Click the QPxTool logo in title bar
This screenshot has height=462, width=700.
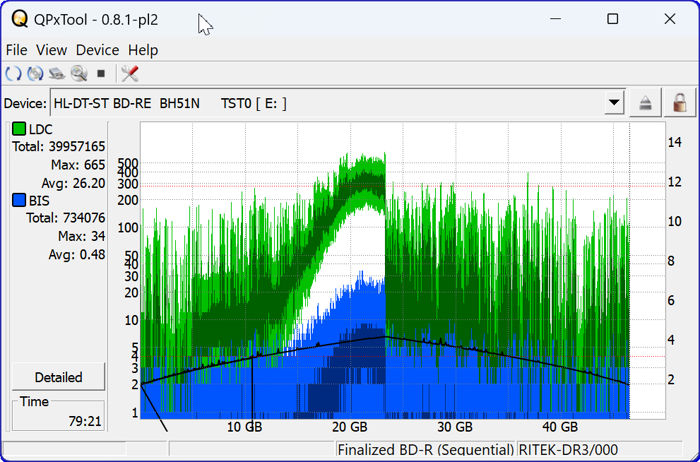click(18, 19)
